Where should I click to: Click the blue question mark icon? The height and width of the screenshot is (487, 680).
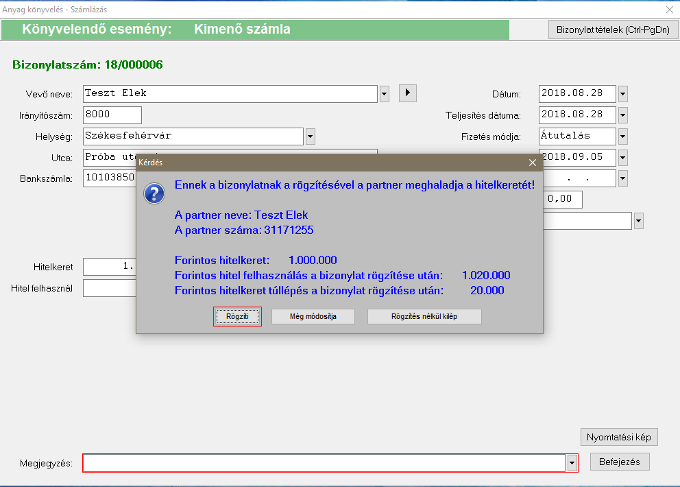(155, 193)
